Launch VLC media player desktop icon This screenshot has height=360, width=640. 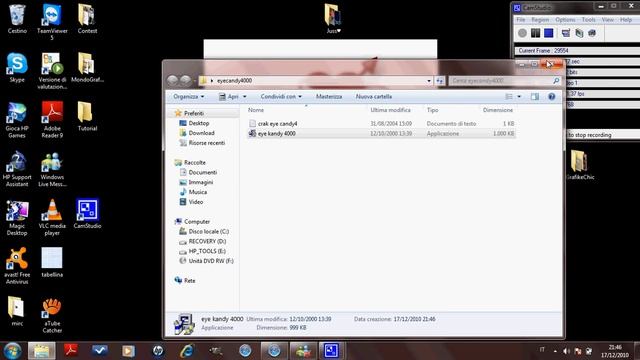tap(52, 217)
